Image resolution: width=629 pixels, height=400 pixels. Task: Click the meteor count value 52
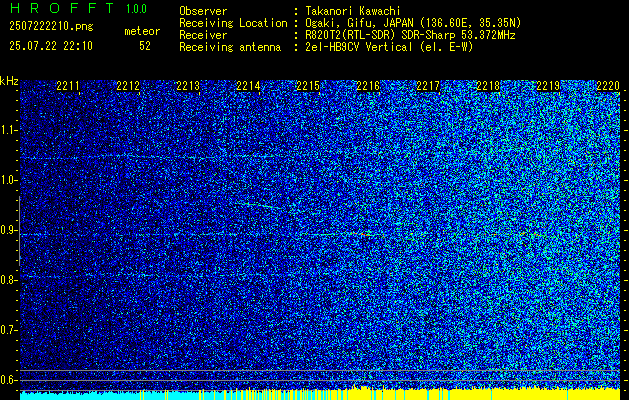[x=145, y=46]
